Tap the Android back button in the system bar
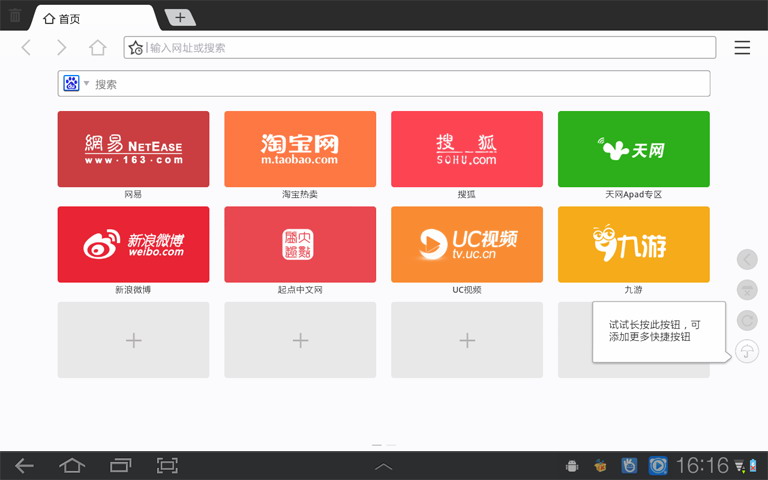 (x=24, y=465)
